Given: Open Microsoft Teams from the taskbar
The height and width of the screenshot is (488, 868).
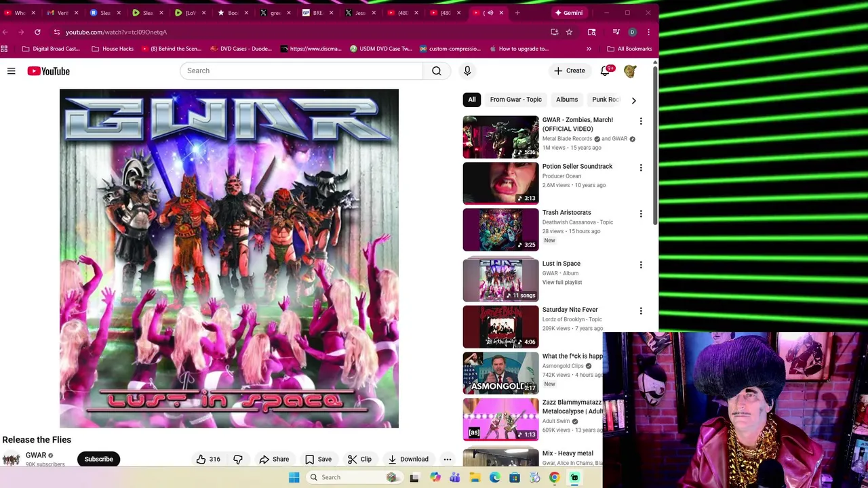Looking at the screenshot, I should [455, 477].
